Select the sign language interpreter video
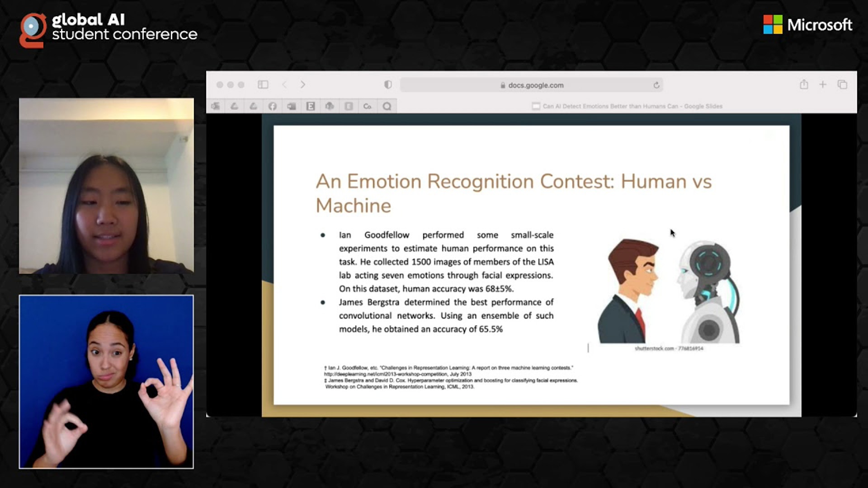This screenshot has width=868, height=488. click(x=106, y=382)
